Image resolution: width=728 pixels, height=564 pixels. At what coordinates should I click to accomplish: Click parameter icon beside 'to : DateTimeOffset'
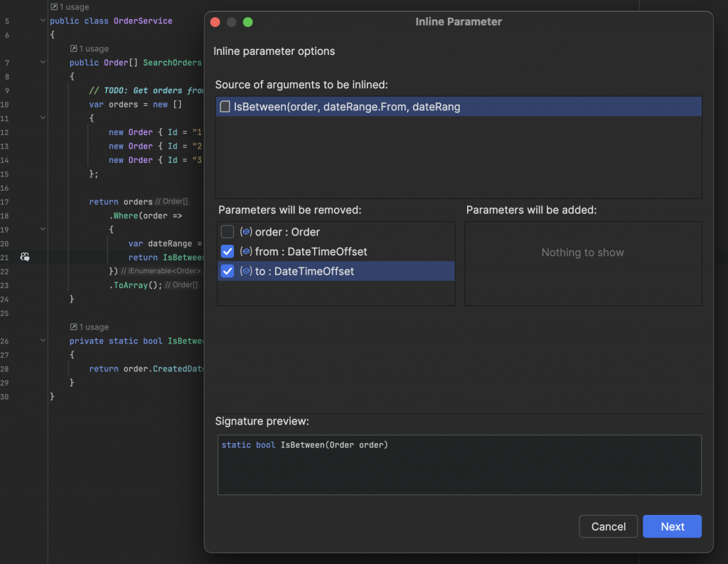click(x=246, y=271)
